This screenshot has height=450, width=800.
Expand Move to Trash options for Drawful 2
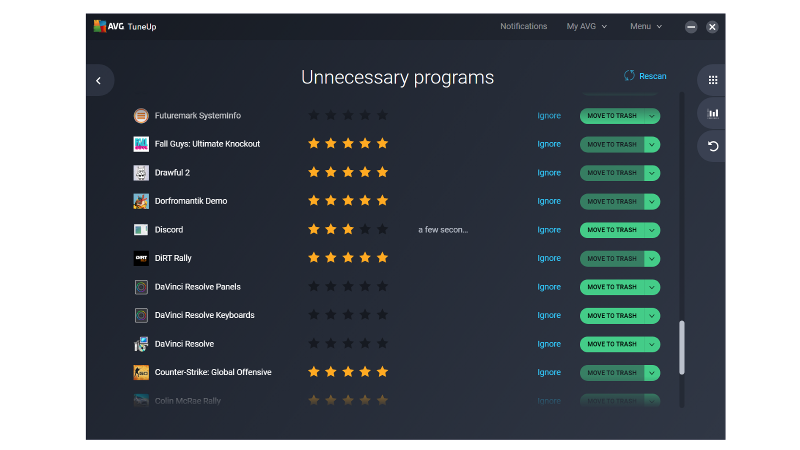pos(652,173)
